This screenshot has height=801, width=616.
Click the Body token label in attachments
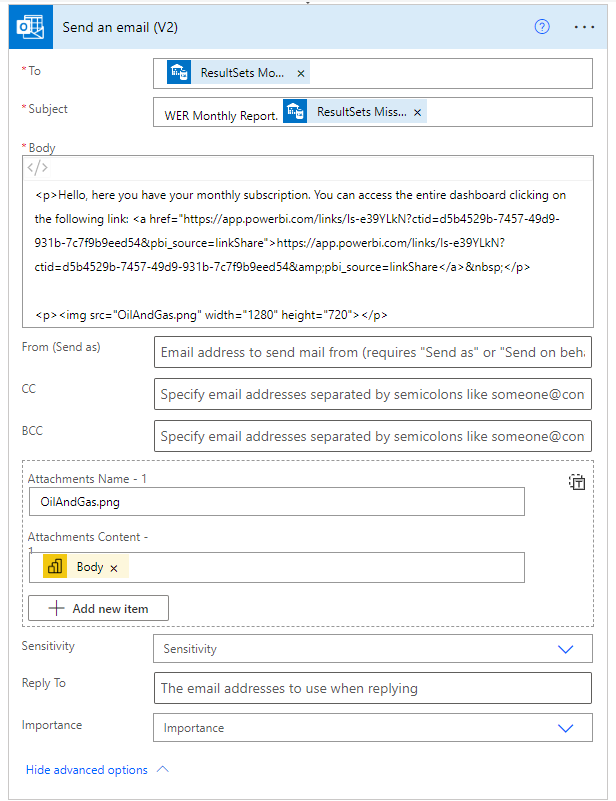90,567
